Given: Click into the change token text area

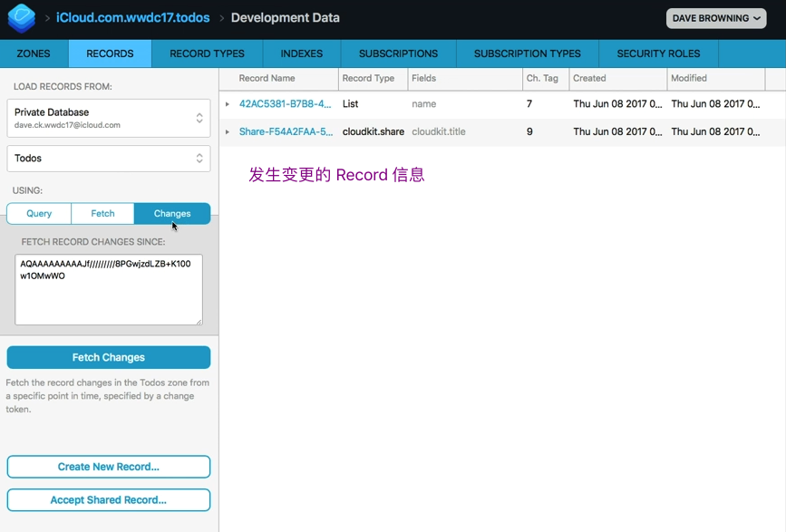Looking at the screenshot, I should 109,289.
